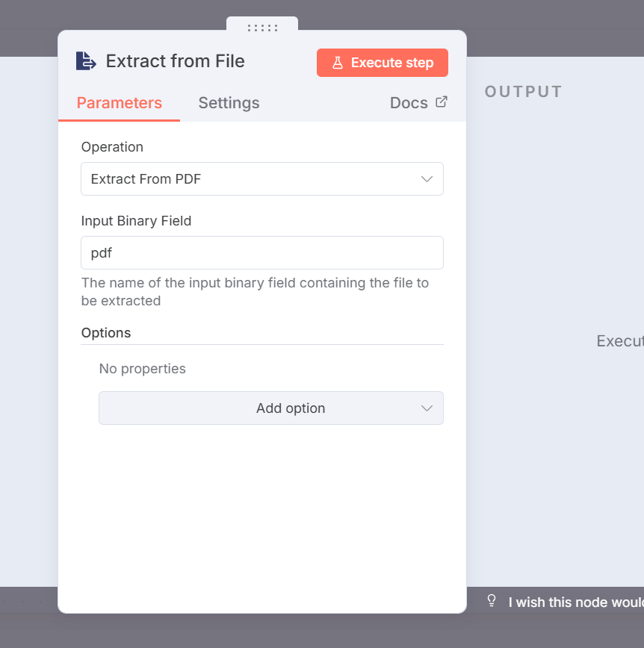
Task: Click the "No properties" placeholder text
Action: coord(142,369)
